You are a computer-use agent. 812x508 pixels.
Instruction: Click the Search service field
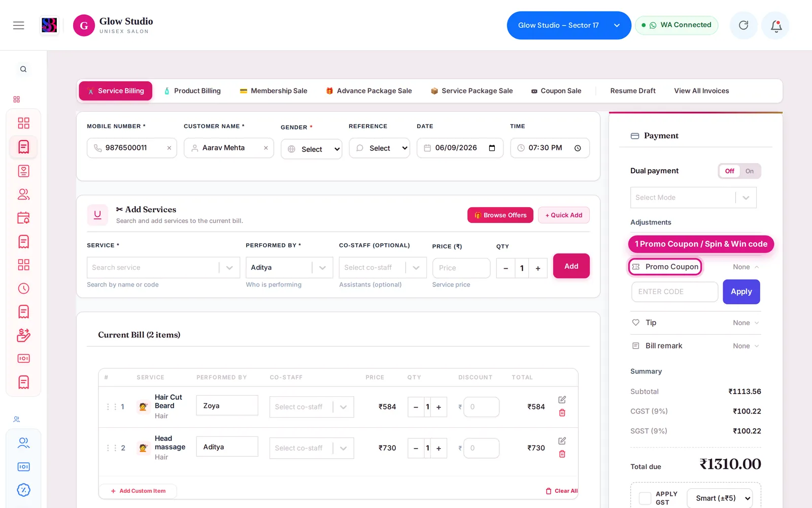tap(163, 268)
